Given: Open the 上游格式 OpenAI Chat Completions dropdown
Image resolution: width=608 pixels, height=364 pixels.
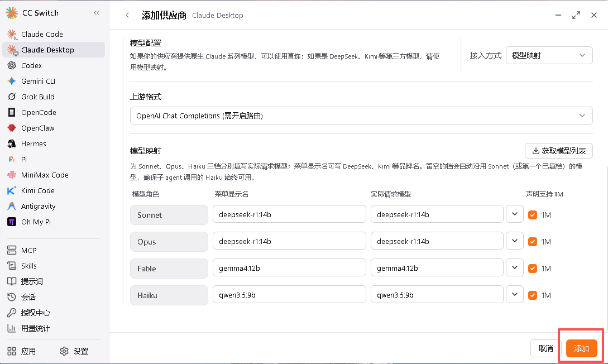Looking at the screenshot, I should point(361,116).
